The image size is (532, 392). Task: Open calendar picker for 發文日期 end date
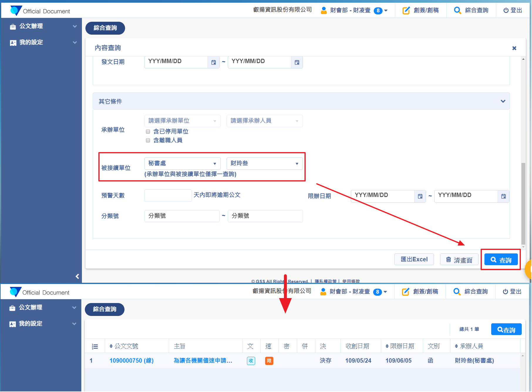point(297,62)
